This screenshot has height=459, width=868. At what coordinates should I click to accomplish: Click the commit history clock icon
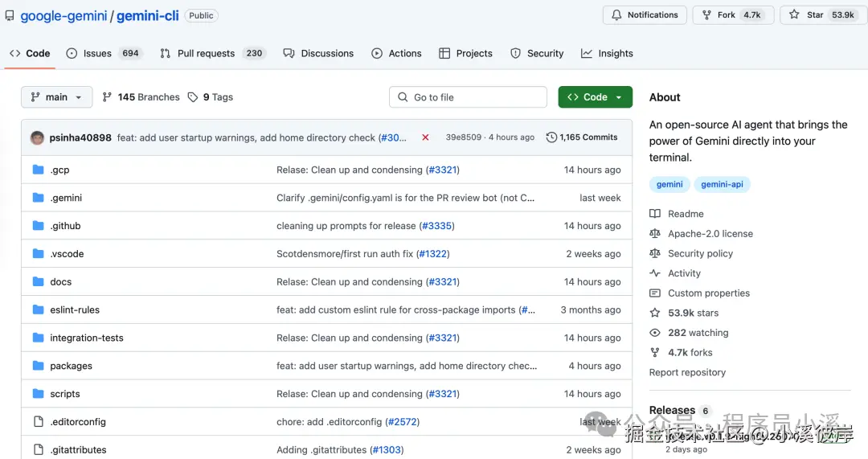pyautogui.click(x=551, y=137)
